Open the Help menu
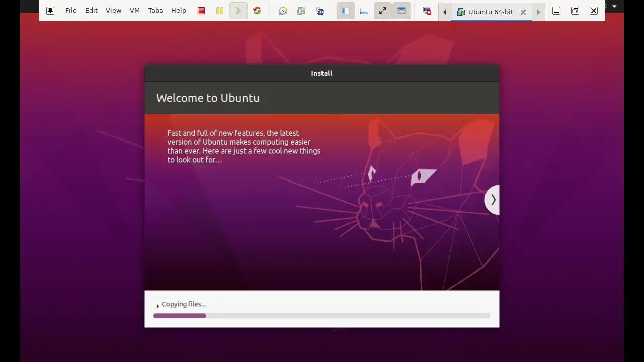 point(179,11)
